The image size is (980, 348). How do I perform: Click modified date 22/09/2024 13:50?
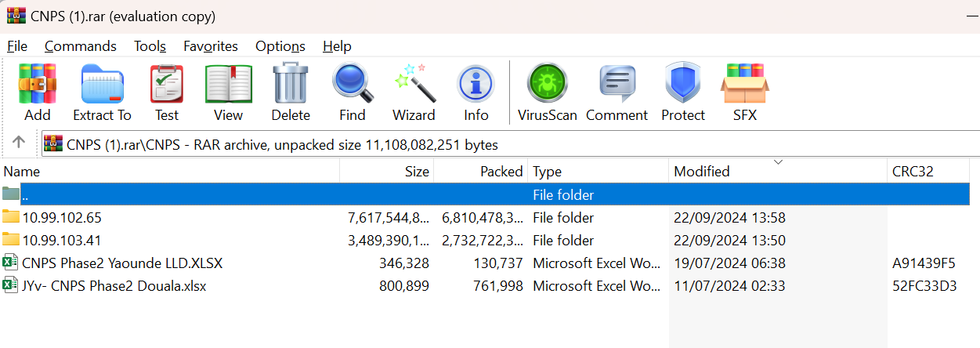pyautogui.click(x=729, y=240)
